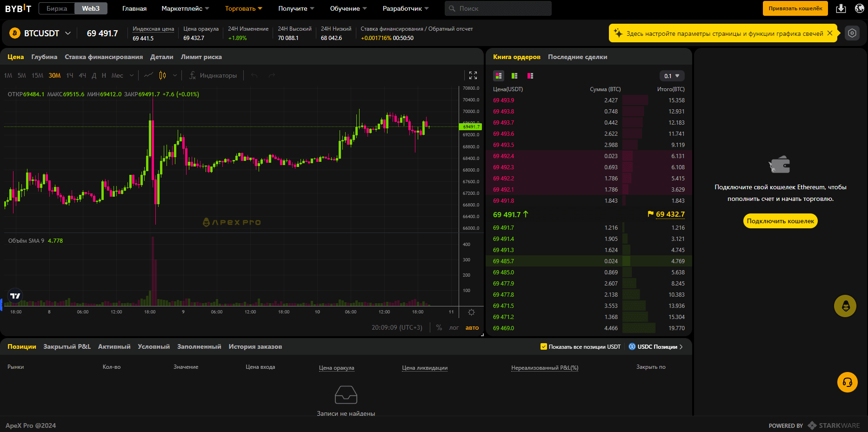Show only asks order book view

[x=530, y=76]
